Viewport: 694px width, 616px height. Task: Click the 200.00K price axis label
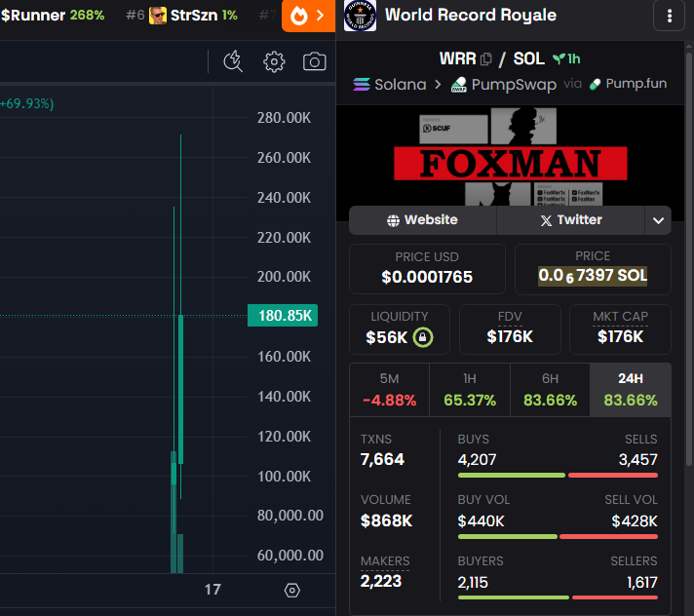284,277
